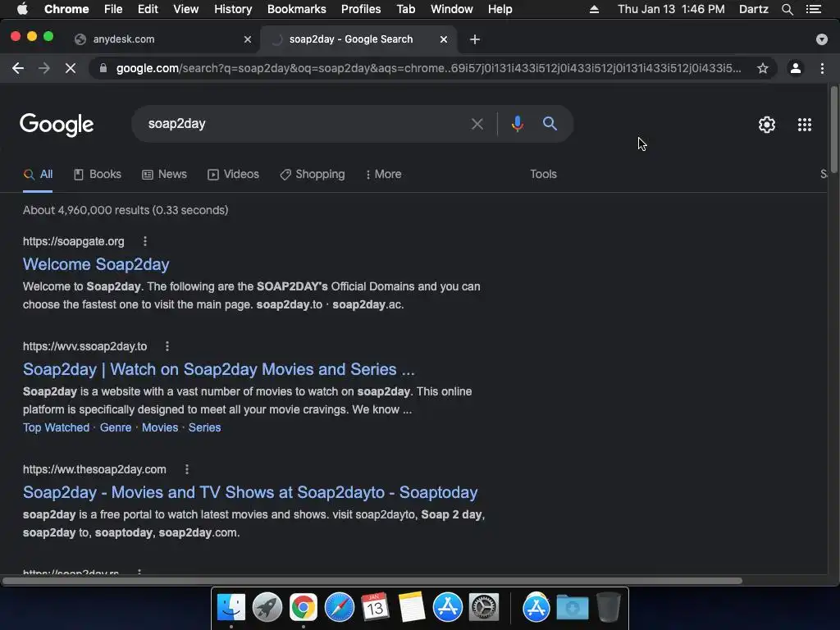The width and height of the screenshot is (840, 630).
Task: Open the tab search dropdown arrow
Action: point(821,39)
